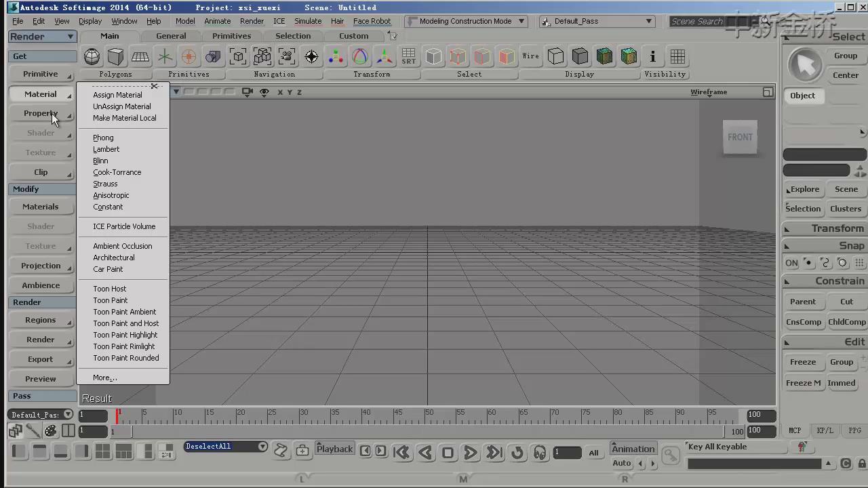Click the Playback menu button
Viewport: 868px width, 488px height.
pos(335,449)
